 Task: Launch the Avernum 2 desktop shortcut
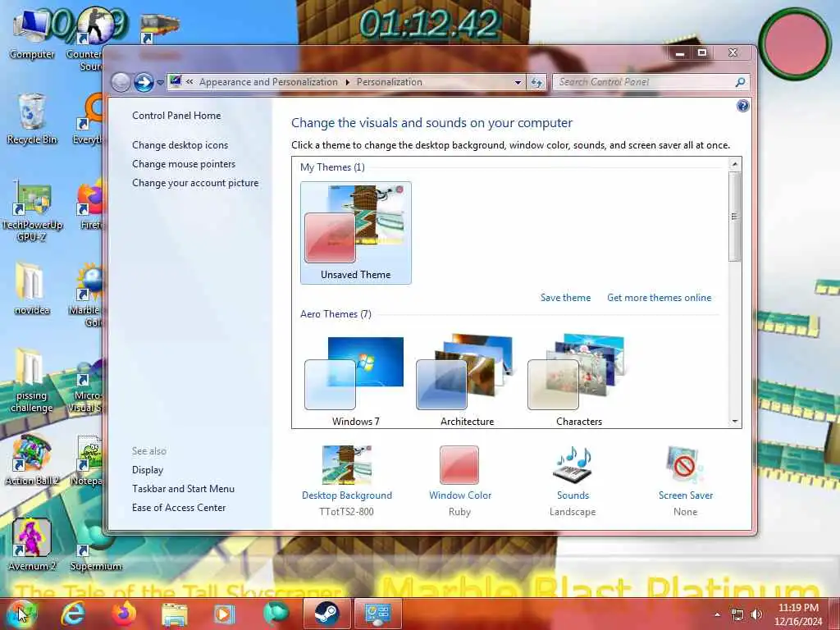pos(31,544)
